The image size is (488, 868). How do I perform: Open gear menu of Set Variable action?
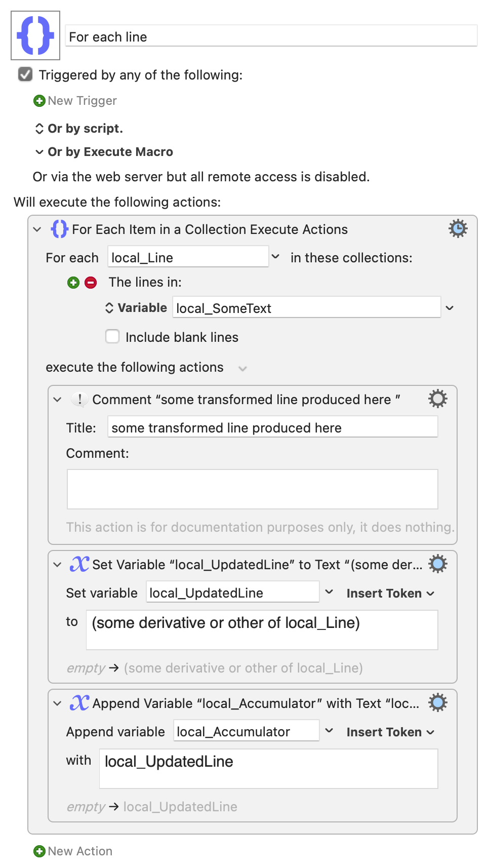(x=438, y=564)
